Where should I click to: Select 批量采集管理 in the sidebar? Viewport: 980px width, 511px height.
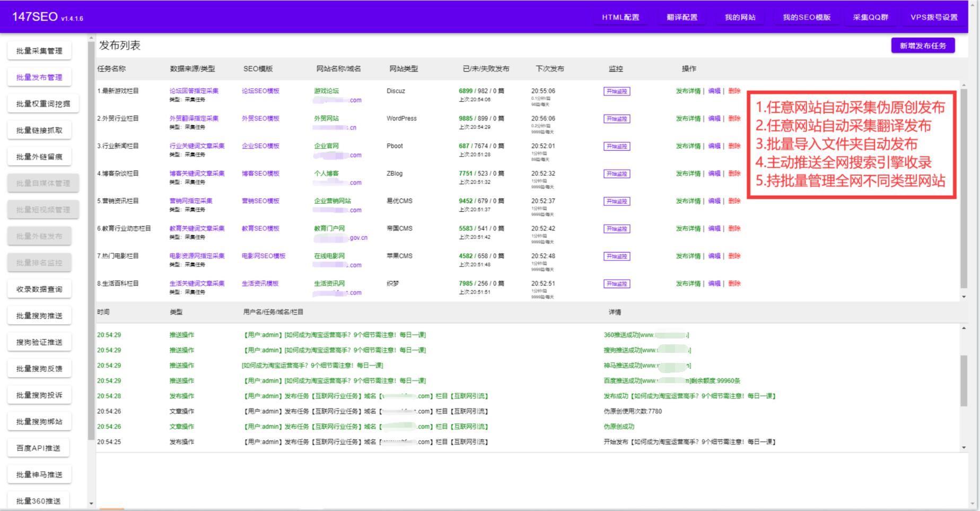[x=39, y=50]
